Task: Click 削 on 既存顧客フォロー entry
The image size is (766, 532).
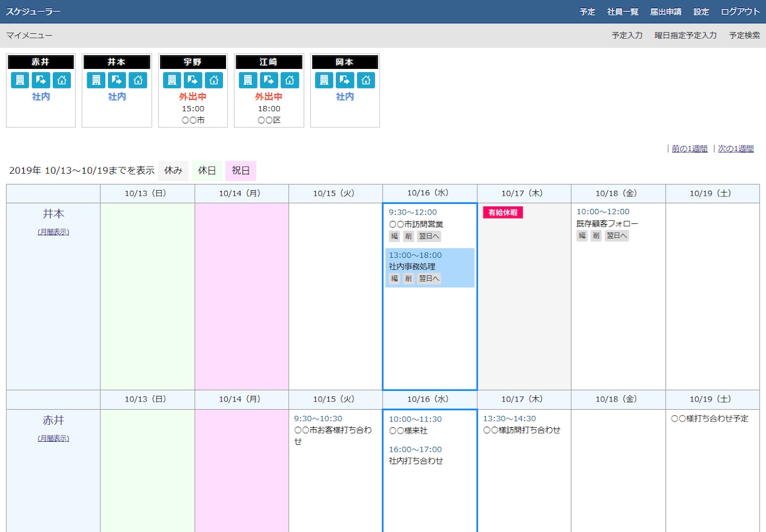Action: click(596, 236)
